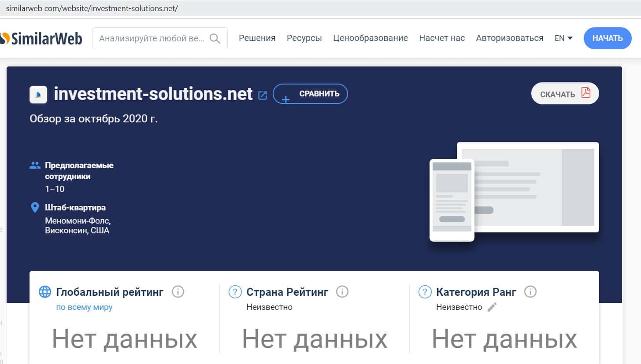Click the SimilarWeb logo
Viewport: 641px width, 364px height.
[41, 38]
